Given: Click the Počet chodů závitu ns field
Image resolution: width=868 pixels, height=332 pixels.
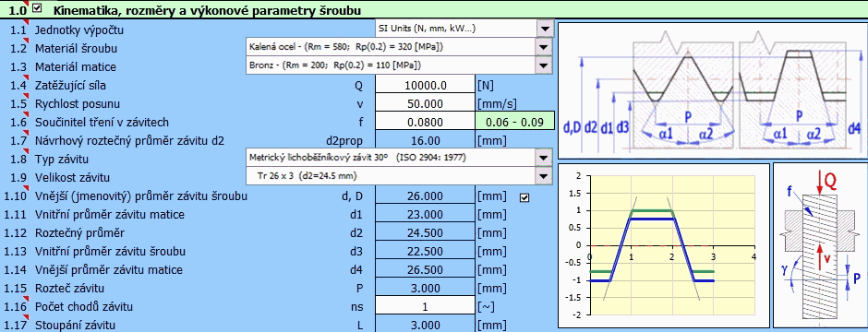Looking at the screenshot, I should click(x=425, y=307).
